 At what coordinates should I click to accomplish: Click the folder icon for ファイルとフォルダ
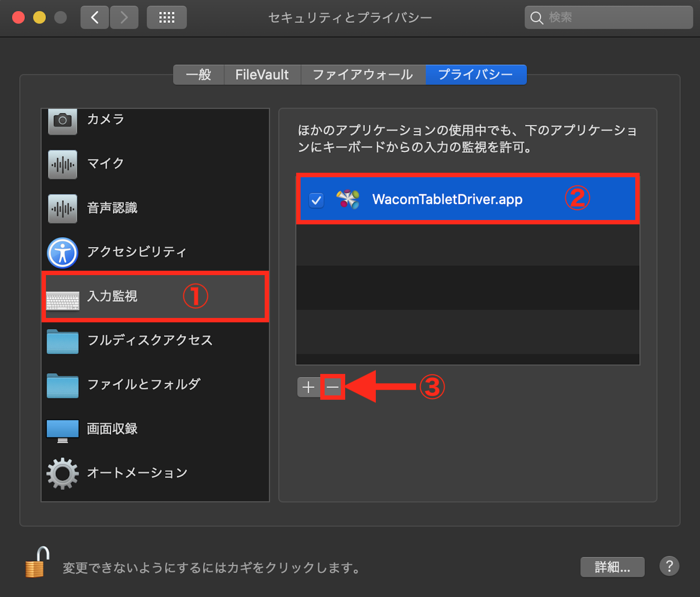pos(63,386)
